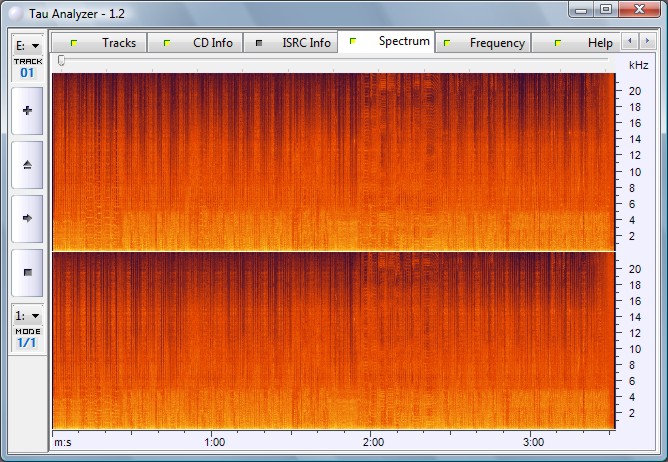Maximize the Tau Analyzer window
This screenshot has width=668, height=462.
coord(606,9)
